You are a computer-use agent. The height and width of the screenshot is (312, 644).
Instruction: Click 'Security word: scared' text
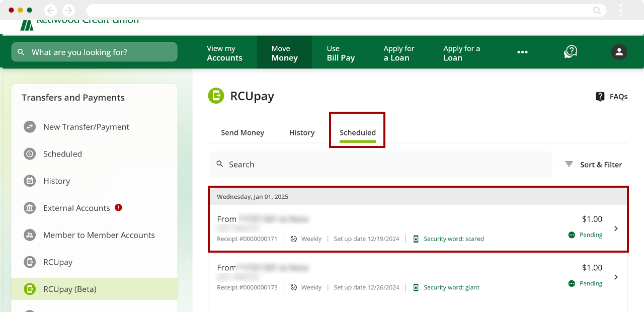[454, 239]
